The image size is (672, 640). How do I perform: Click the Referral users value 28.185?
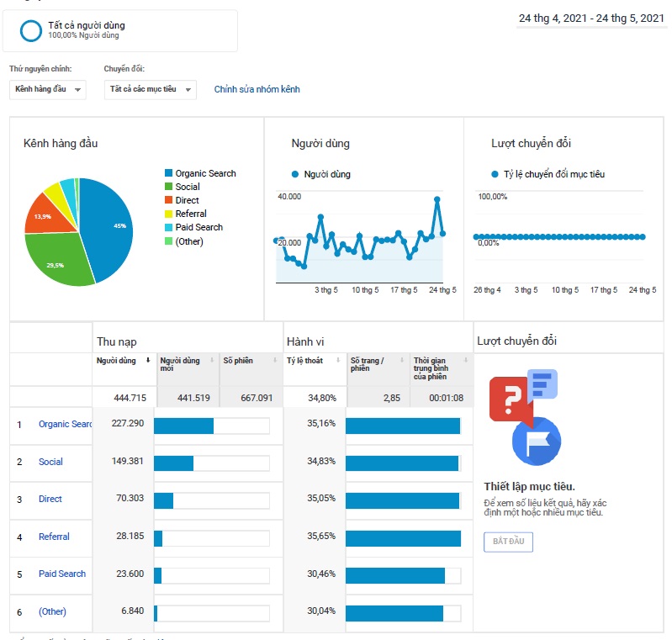[x=130, y=536]
